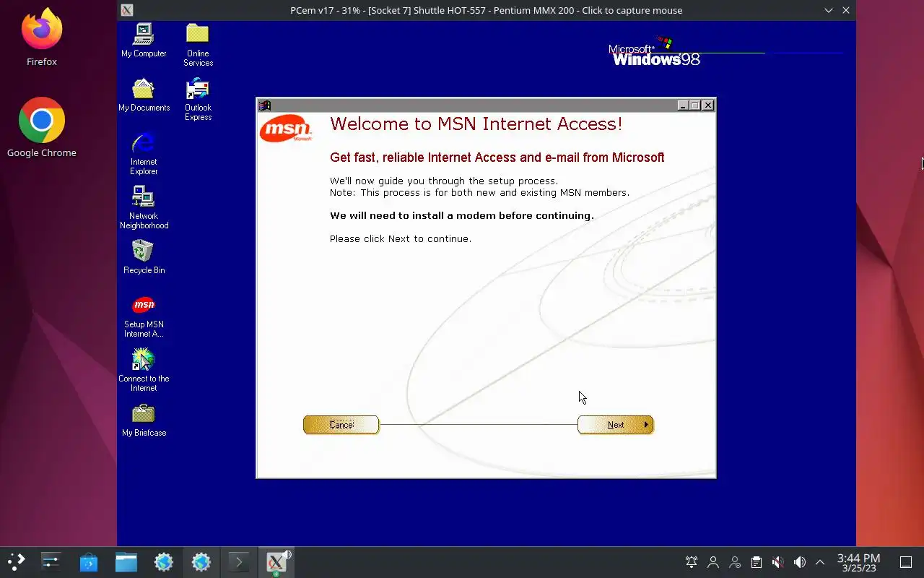This screenshot has height=578, width=924.
Task: Open the terminal from the taskbar
Action: click(239, 562)
